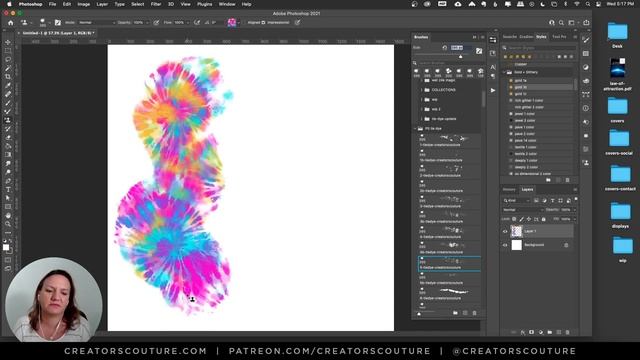Click the Info panel icon in right dock
The height and width of the screenshot is (360, 640).
tap(586, 108)
